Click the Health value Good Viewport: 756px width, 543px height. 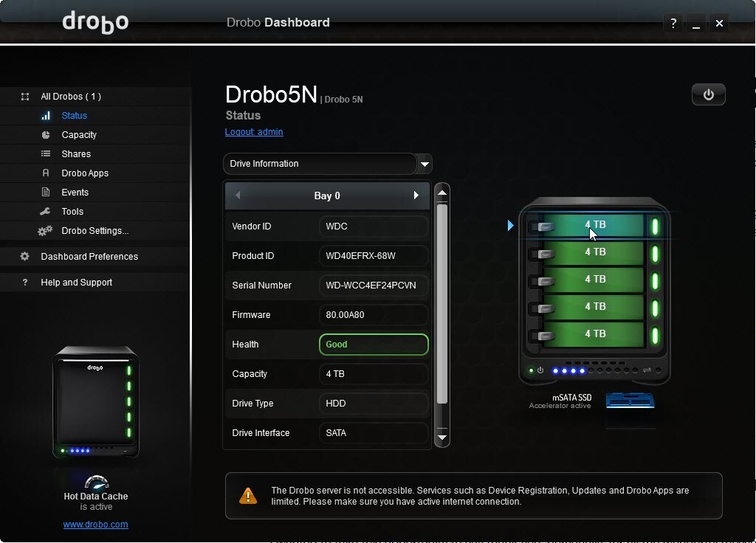click(374, 345)
